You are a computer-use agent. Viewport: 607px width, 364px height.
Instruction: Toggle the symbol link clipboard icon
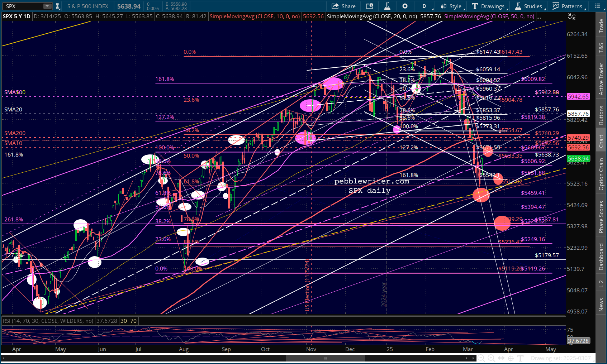(58, 6)
